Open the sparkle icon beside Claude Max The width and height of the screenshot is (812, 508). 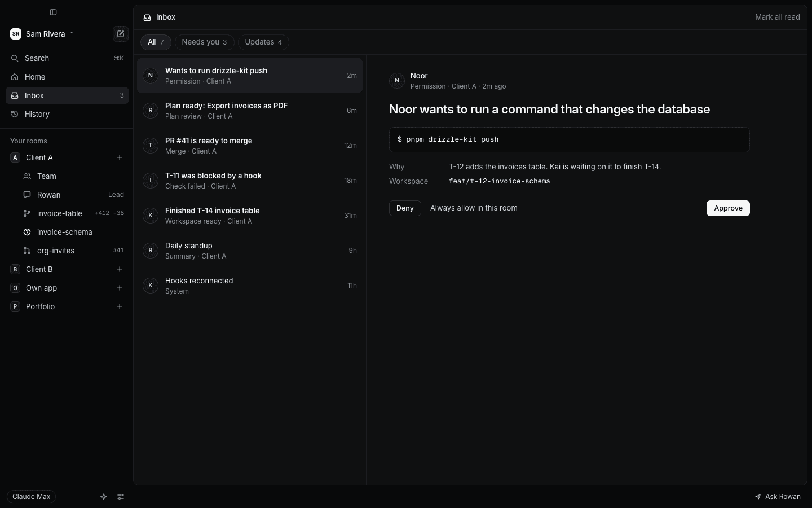(104, 497)
